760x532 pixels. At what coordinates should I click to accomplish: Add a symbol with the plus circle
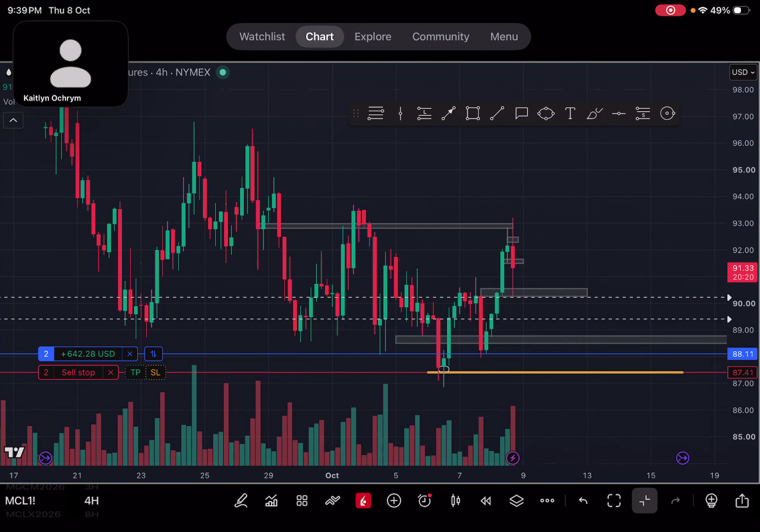pos(394,501)
